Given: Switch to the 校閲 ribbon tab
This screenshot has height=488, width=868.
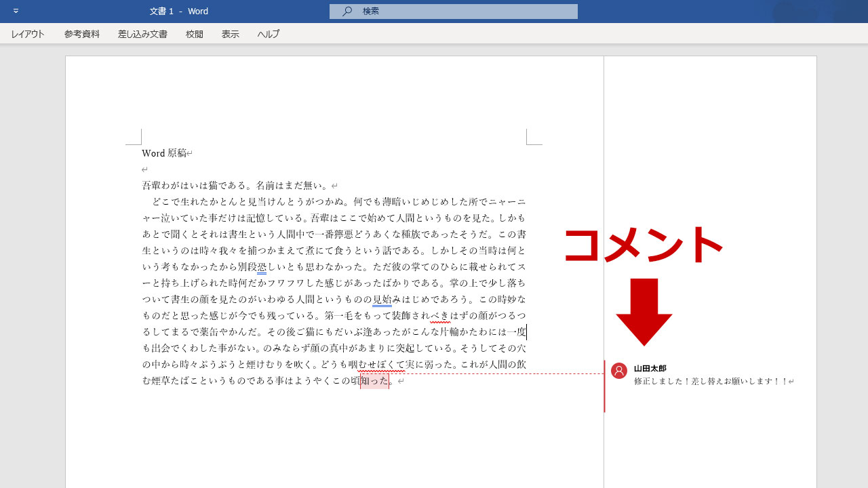Looking at the screenshot, I should (195, 34).
